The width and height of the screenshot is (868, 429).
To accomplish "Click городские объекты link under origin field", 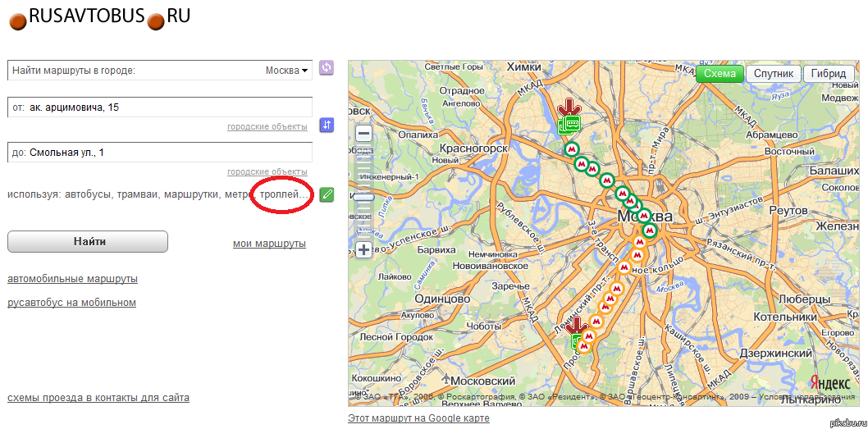I will [x=267, y=127].
